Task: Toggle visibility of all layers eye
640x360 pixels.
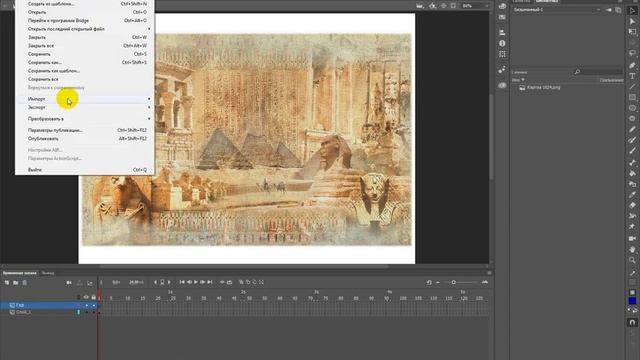Action: 86,297
